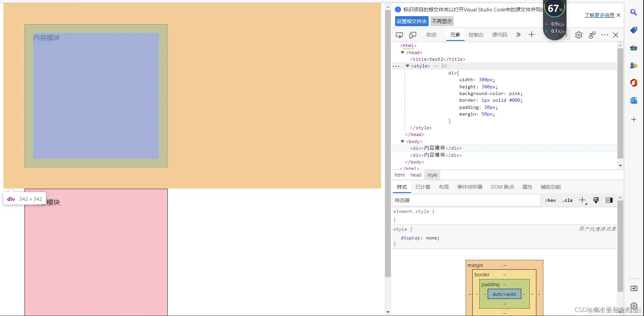
Task: Click the element.style rule block
Action: (505, 216)
